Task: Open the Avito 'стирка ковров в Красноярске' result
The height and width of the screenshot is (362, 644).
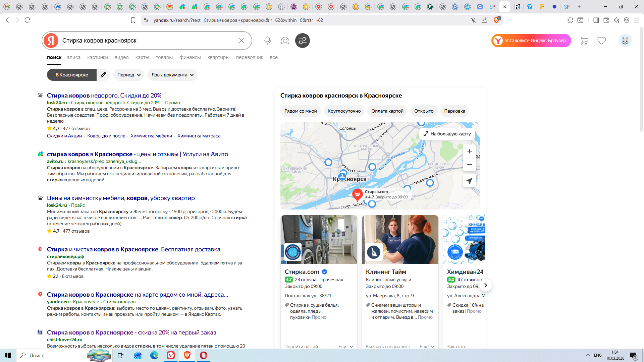Action: click(x=137, y=154)
